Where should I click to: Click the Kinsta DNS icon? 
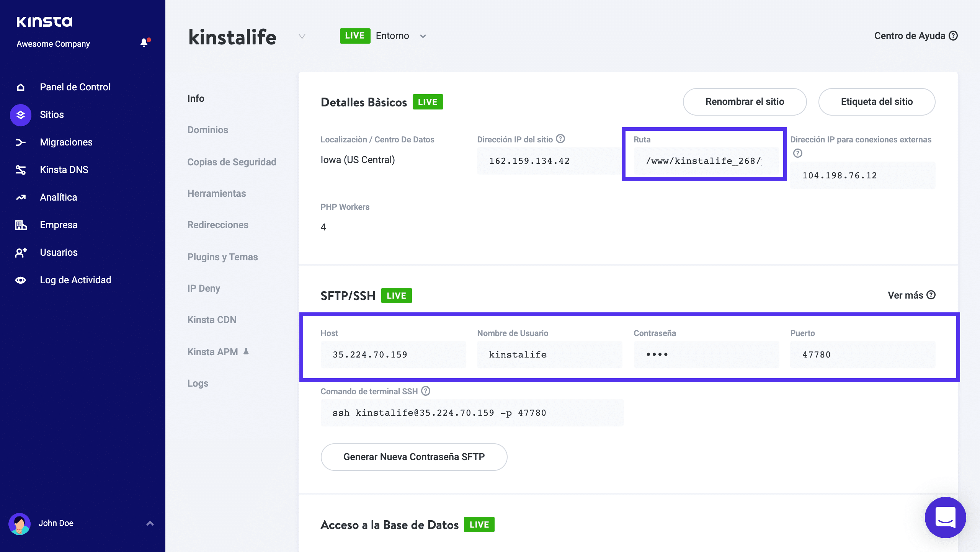[x=21, y=170]
